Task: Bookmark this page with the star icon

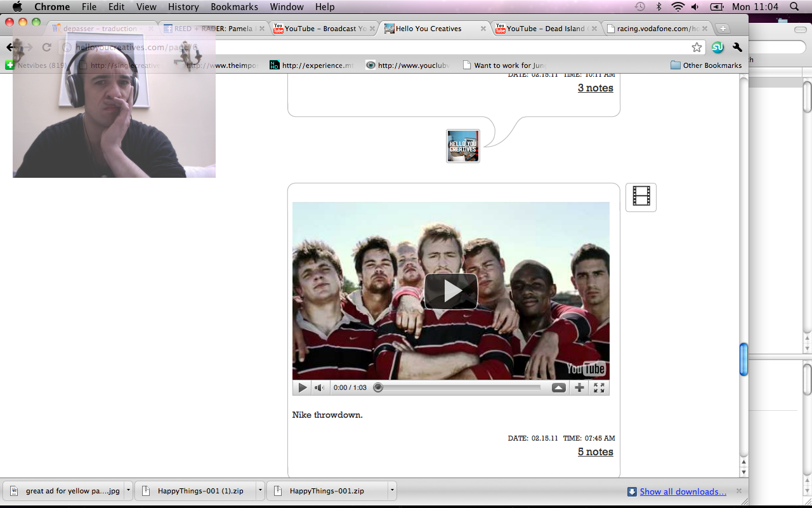Action: coord(697,48)
